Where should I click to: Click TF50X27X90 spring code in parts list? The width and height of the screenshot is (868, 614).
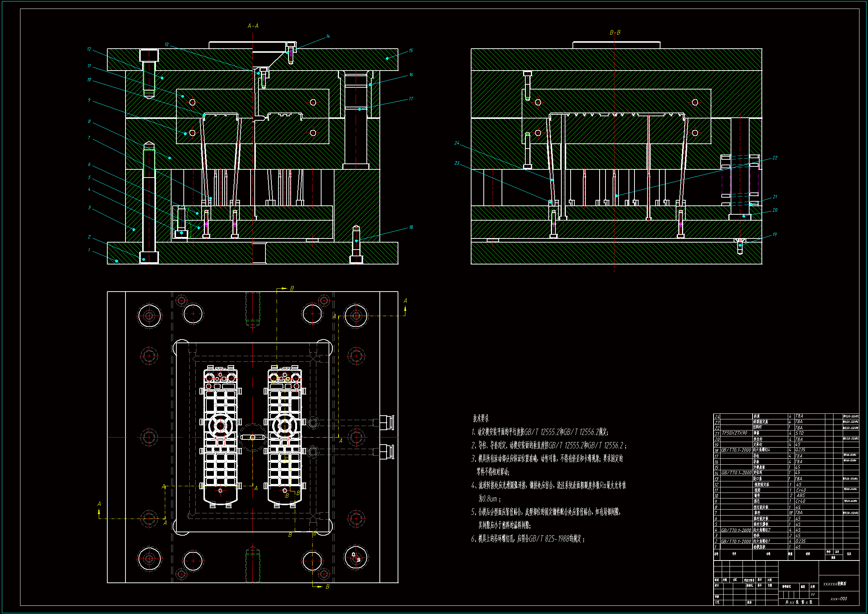[x=734, y=433]
